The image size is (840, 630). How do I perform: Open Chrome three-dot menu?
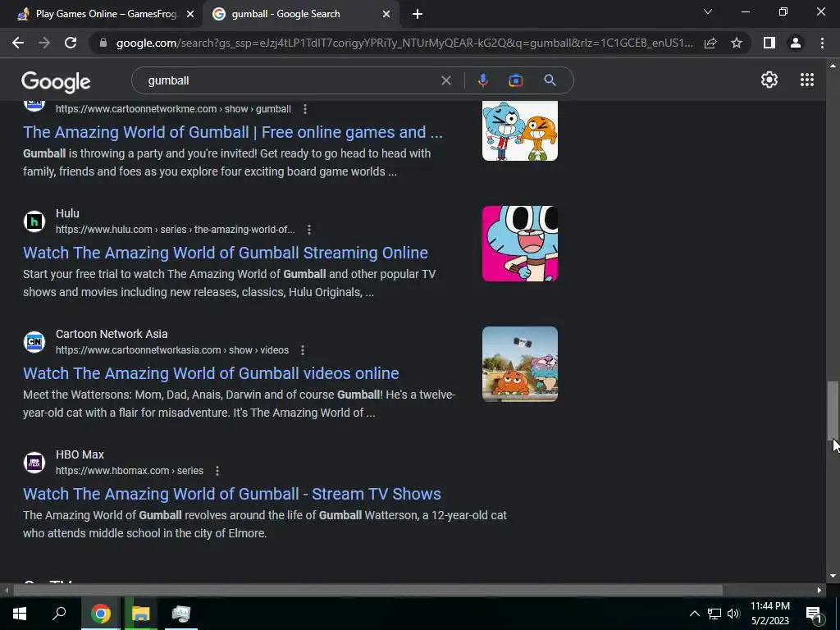tap(822, 43)
